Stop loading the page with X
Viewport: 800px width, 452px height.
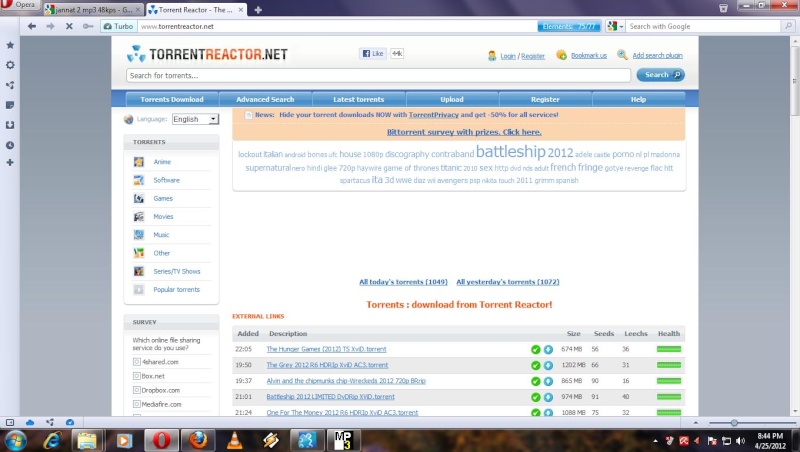point(69,26)
